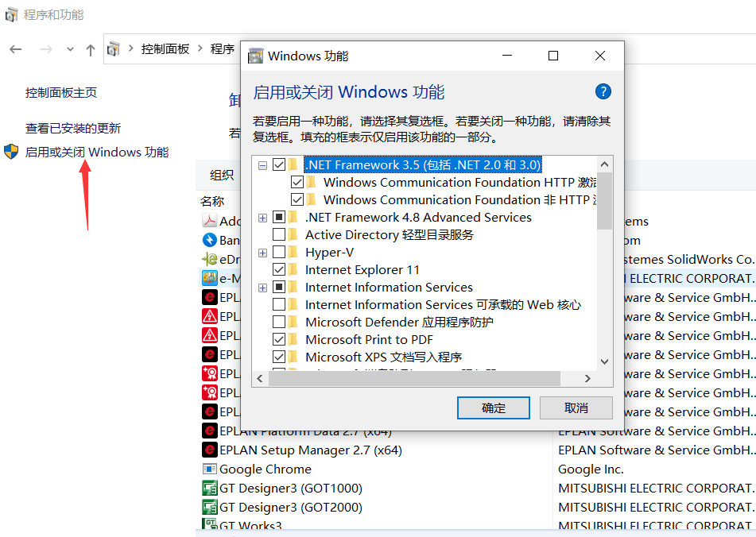Open the 查看已安装的更新 link
Image resolution: width=756 pixels, height=537 pixels.
point(73,128)
